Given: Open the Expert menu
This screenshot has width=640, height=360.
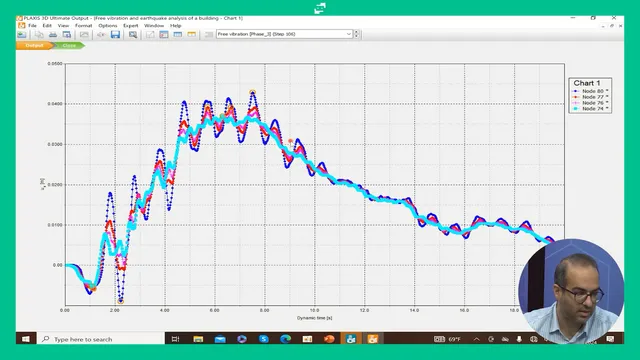Looking at the screenshot, I should pyautogui.click(x=131, y=25).
